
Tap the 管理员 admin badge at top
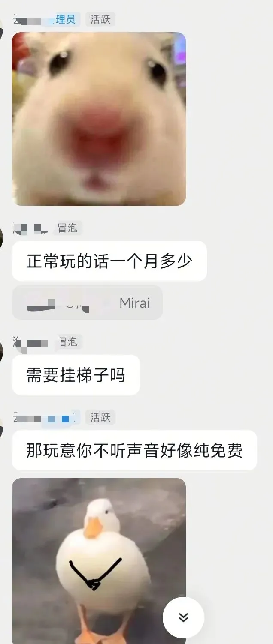point(64,19)
